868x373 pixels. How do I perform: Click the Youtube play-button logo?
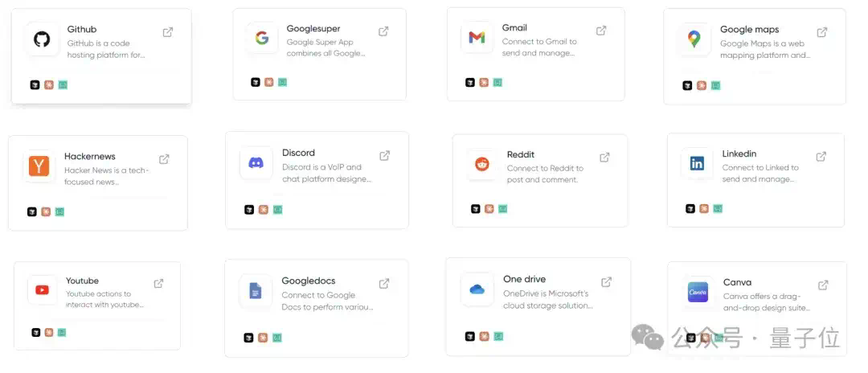(42, 290)
